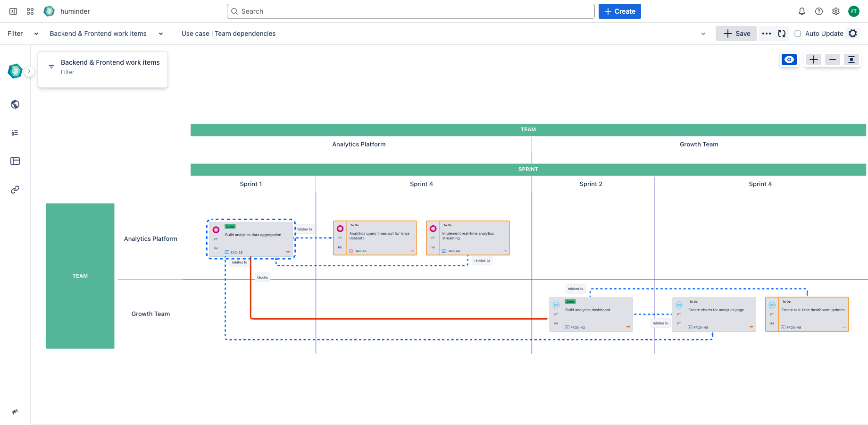The height and width of the screenshot is (425, 868).
Task: Open the Backend & Frontend work items dropdown
Action: [x=160, y=34]
